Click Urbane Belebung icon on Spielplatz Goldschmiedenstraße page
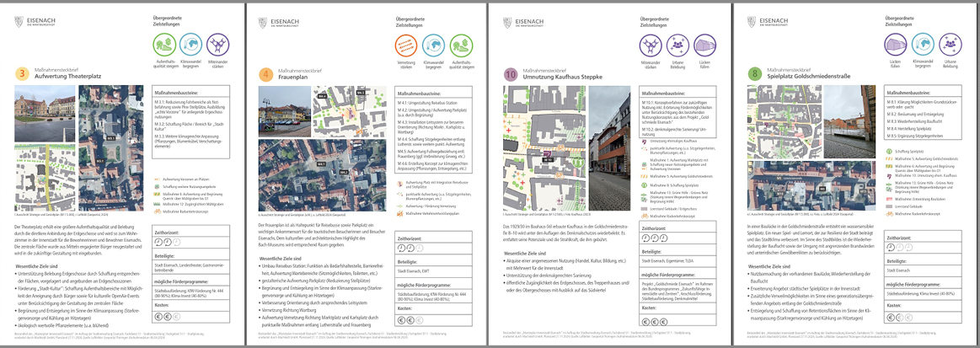 point(950,45)
